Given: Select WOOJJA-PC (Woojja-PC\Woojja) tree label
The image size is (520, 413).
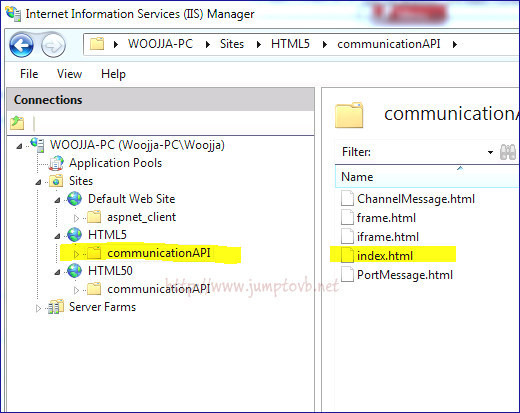Looking at the screenshot, I should point(137,145).
